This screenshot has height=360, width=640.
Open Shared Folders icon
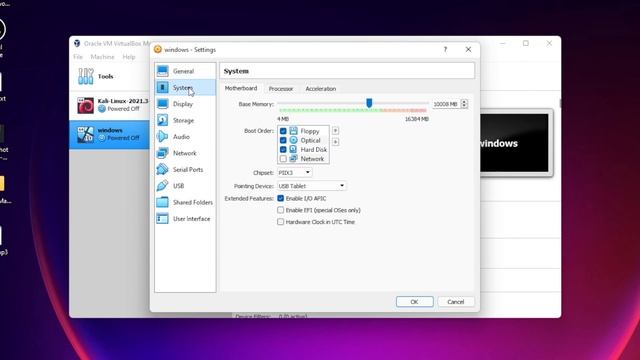coord(162,202)
